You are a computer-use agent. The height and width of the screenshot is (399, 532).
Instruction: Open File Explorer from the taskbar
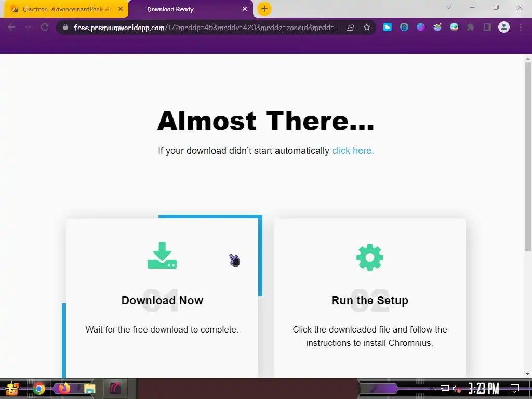[x=89, y=389]
